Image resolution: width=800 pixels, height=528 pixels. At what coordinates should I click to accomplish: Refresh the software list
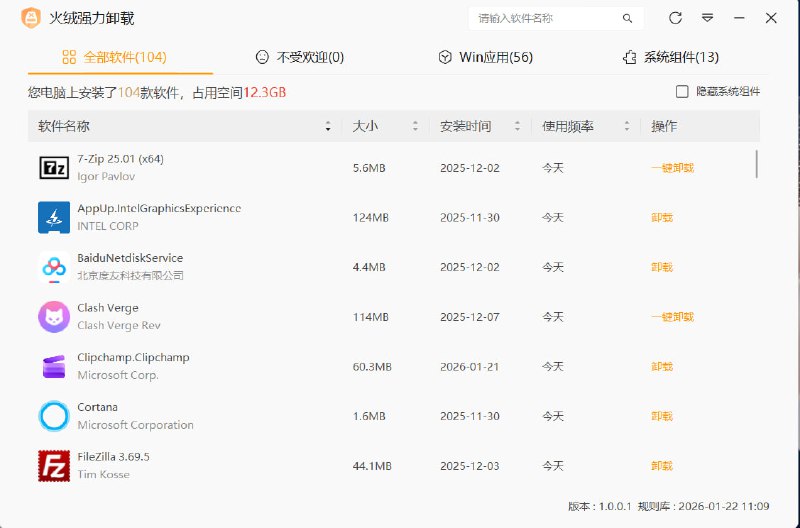pos(675,18)
